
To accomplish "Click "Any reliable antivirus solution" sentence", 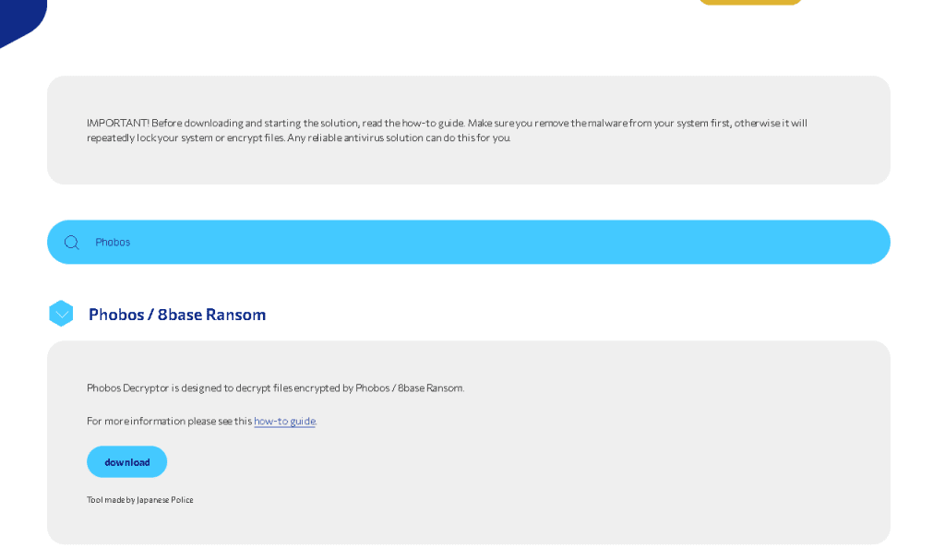I will click(399, 138).
